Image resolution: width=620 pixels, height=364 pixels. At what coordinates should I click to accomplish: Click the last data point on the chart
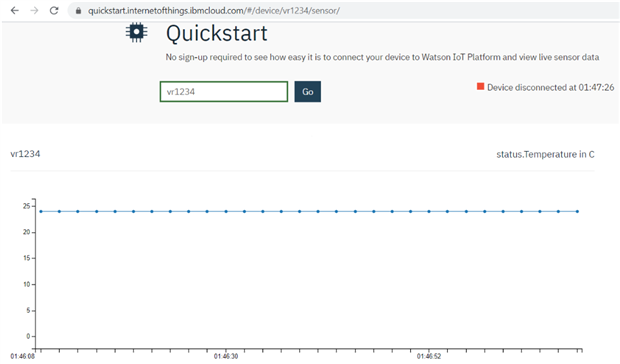(577, 211)
